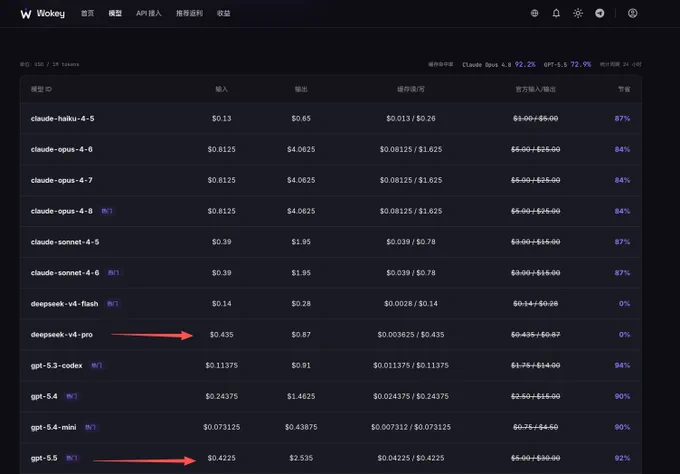Screen dimensions: 680x474
Task: Click gpt-5.4 output price $1.4625
Action: point(301,396)
